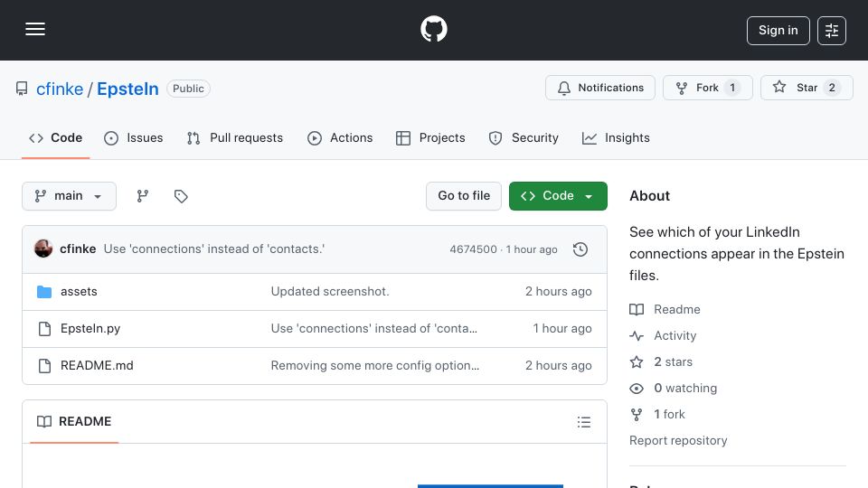
Task: View tags via the tag icon
Action: pos(181,196)
